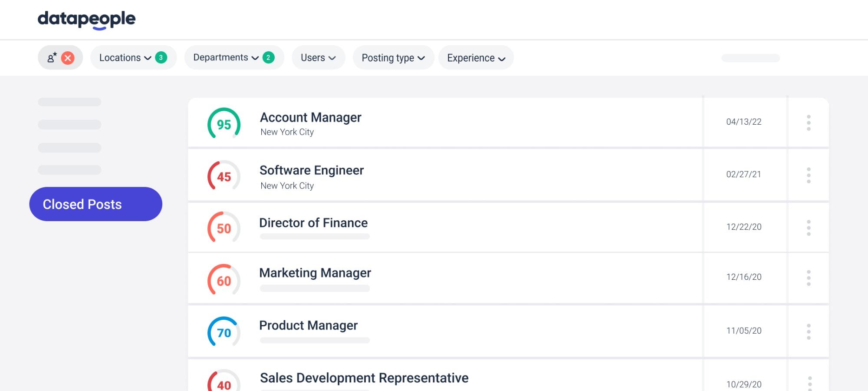
Task: Open more options for Marketing Manager
Action: (x=809, y=278)
